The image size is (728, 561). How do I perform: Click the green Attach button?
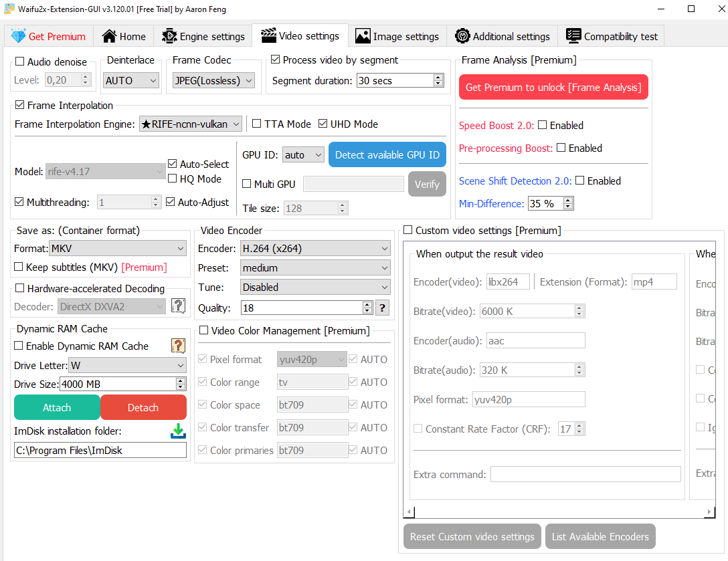pyautogui.click(x=57, y=407)
